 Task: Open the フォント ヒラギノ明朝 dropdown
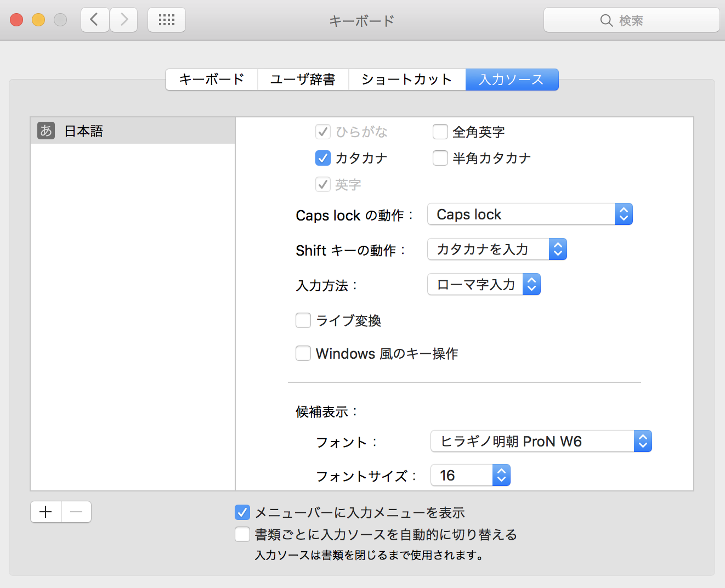click(541, 442)
